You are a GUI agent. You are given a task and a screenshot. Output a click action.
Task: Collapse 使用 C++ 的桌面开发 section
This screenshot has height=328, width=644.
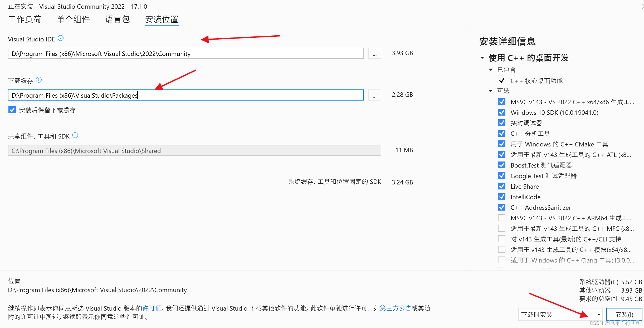(482, 58)
